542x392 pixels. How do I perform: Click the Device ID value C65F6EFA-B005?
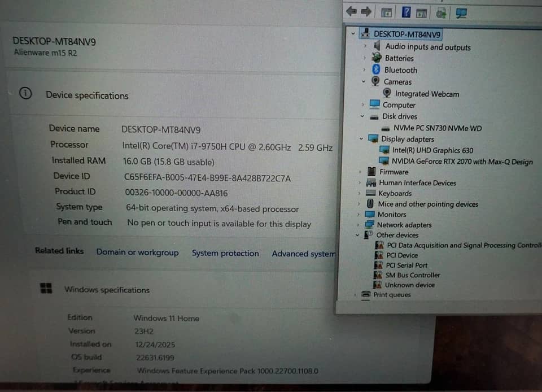(207, 178)
